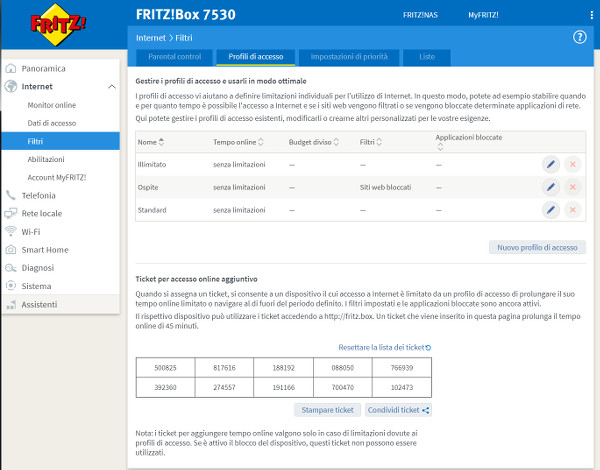This screenshot has width=600, height=470.
Task: Go to Monitor online submenu
Action: [52, 105]
